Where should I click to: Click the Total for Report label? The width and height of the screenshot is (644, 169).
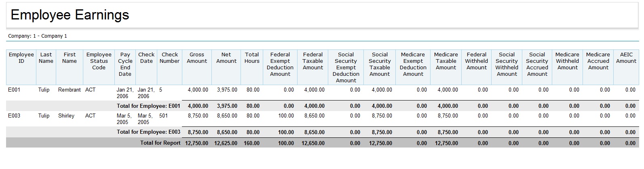[x=160, y=143]
